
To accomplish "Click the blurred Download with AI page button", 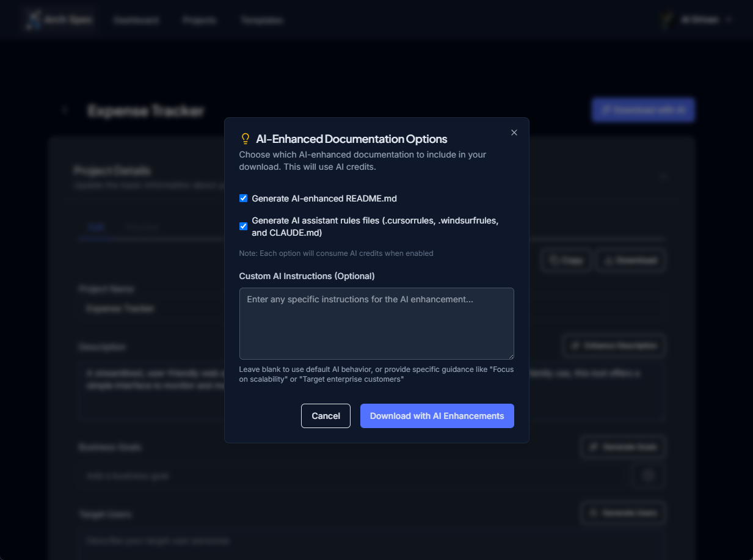I will (x=643, y=110).
